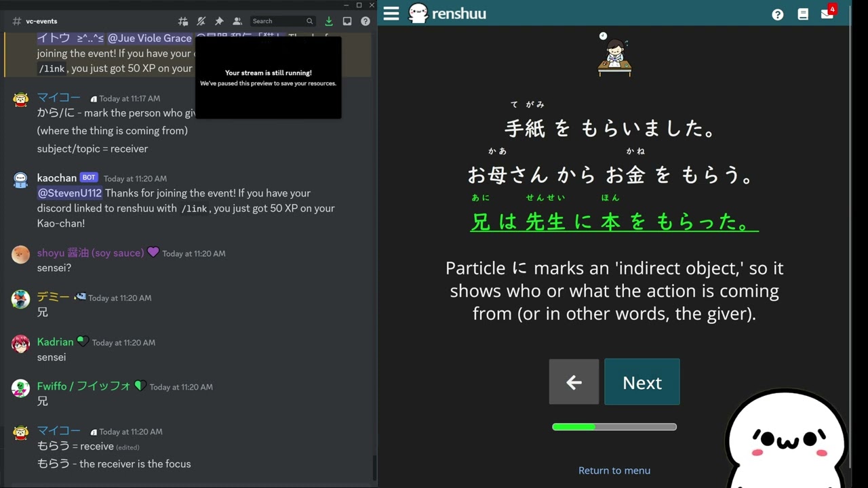
Task: Click green heart badge beside Fwiffo
Action: pos(140,386)
